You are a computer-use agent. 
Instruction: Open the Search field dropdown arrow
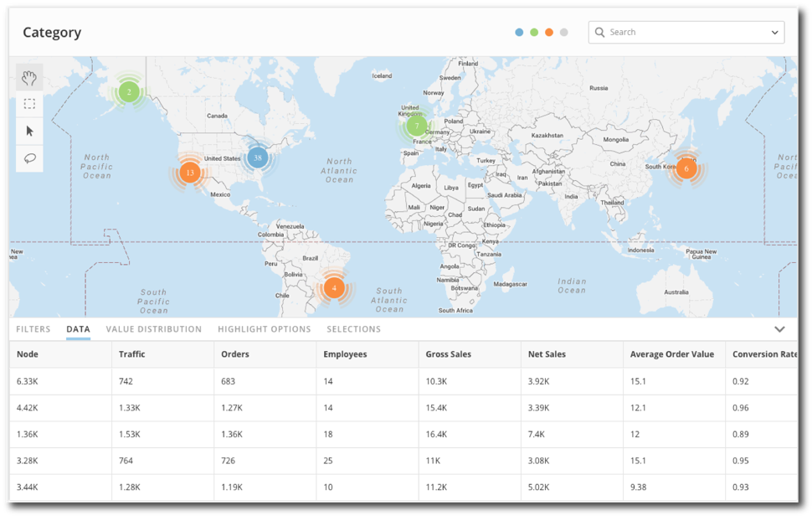point(774,32)
